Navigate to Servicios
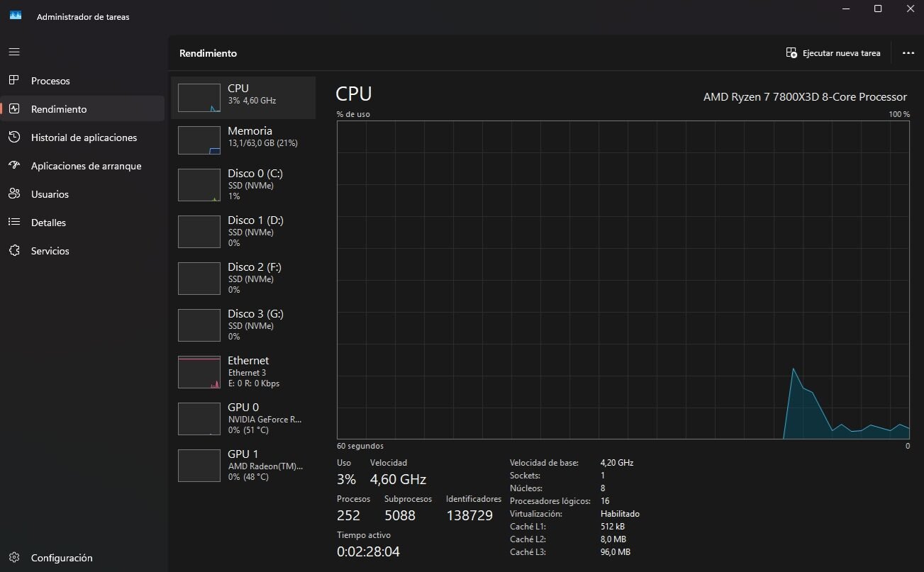Image resolution: width=924 pixels, height=572 pixels. click(82, 251)
